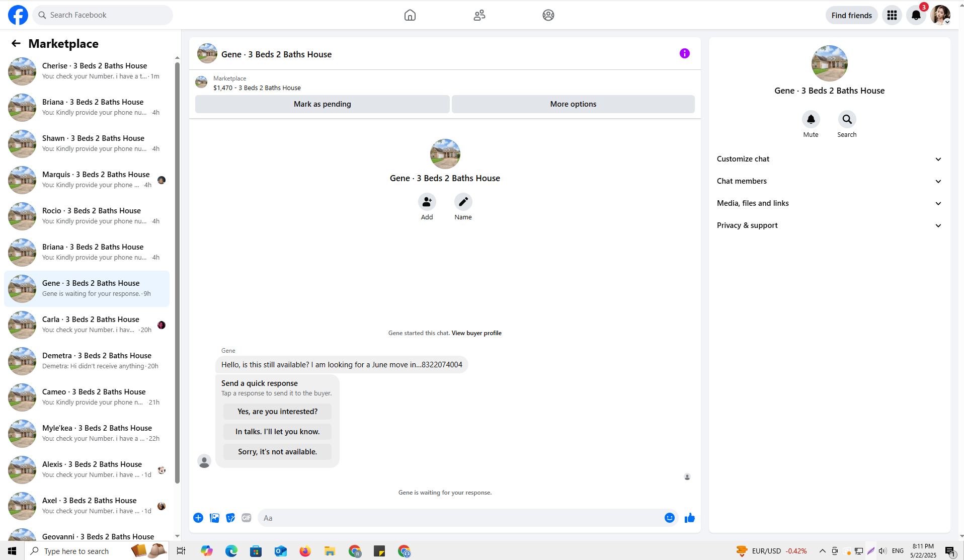This screenshot has width=964, height=560.
Task: Focus the Aa message input box
Action: 460,518
